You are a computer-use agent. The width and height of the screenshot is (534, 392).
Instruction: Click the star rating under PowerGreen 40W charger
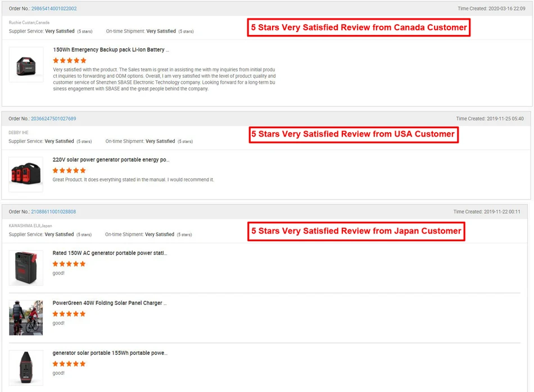pyautogui.click(x=69, y=314)
